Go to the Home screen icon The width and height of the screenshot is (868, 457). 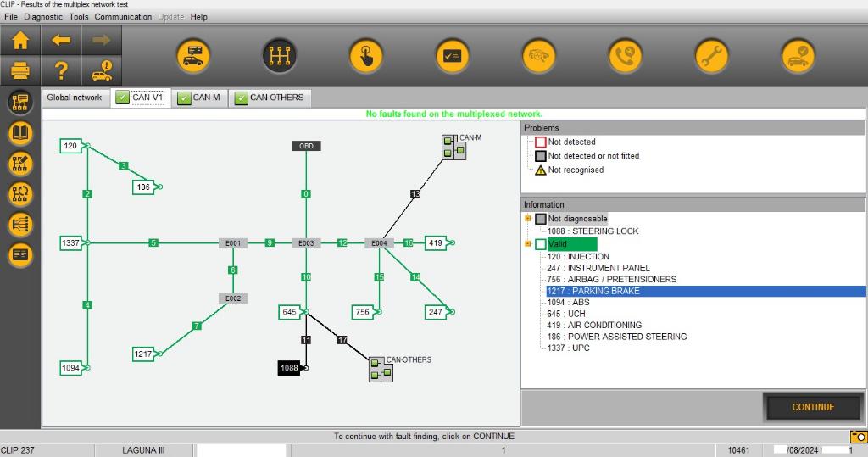coord(20,40)
